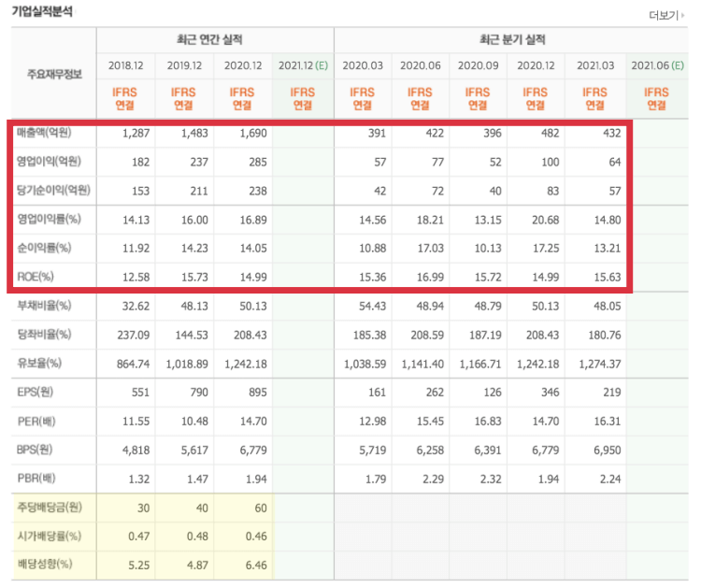Click the 5.25 payout ratio value
This screenshot has height=588, width=701.
[x=139, y=566]
